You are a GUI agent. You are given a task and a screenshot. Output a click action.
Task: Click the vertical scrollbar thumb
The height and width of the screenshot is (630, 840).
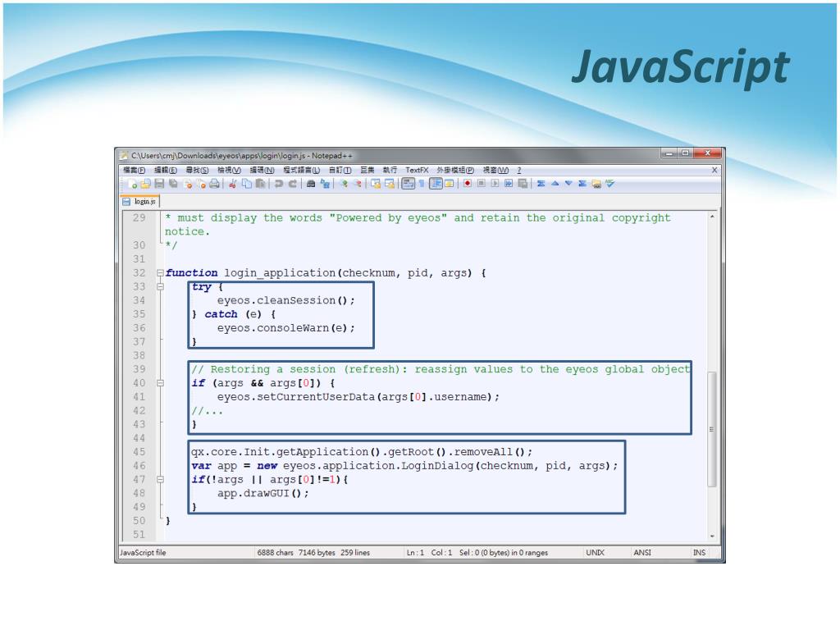coord(712,428)
